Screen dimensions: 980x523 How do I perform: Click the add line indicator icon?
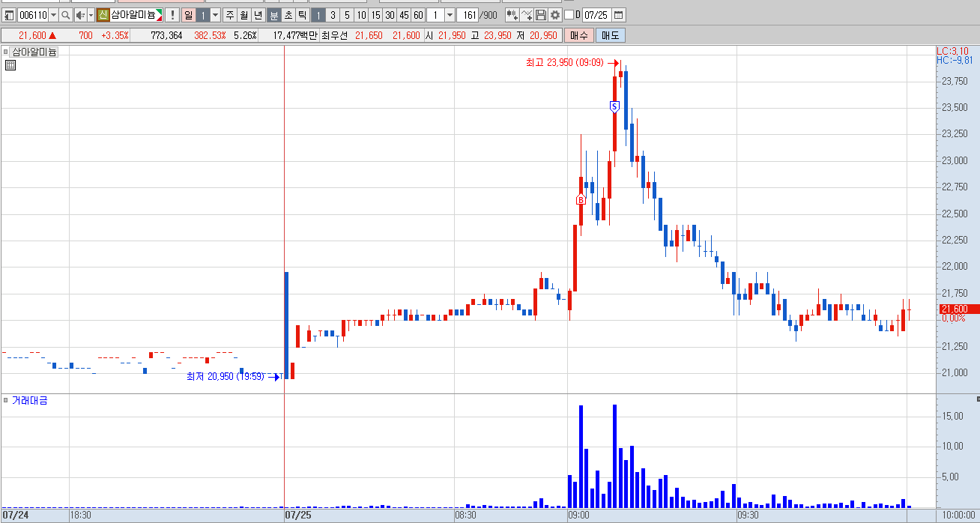527,15
